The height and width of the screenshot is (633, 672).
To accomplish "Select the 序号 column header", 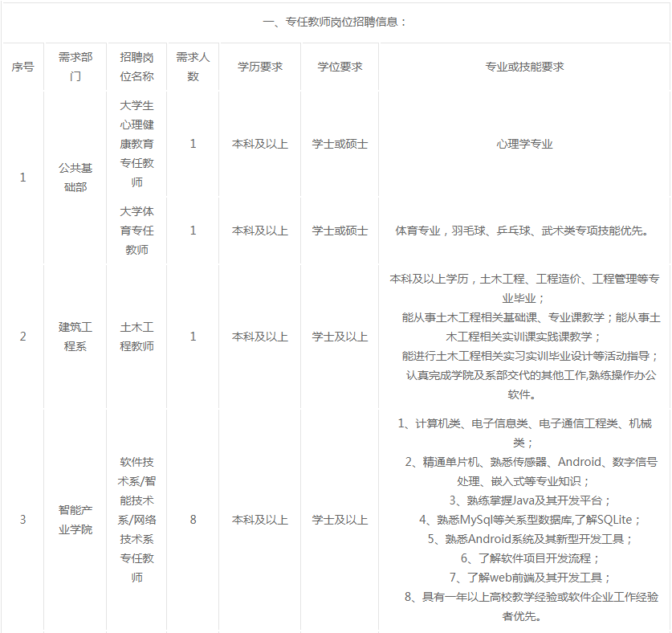I will click(x=22, y=67).
